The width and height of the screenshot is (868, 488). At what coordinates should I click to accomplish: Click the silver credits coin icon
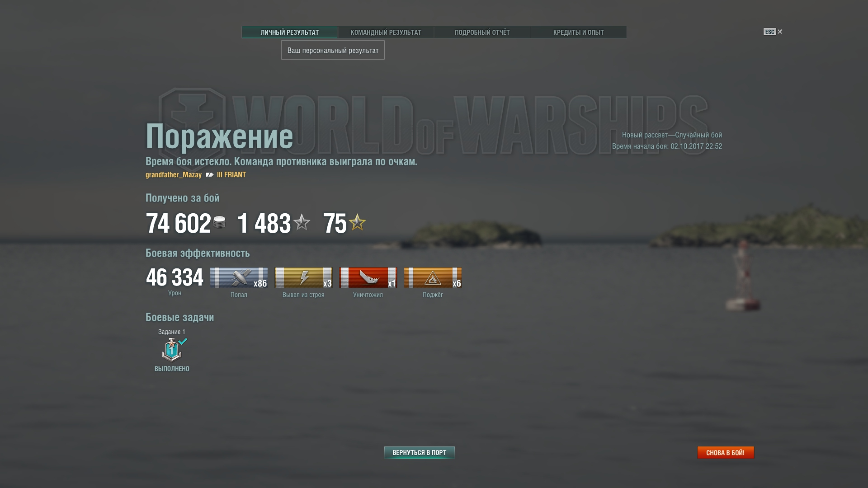point(219,222)
